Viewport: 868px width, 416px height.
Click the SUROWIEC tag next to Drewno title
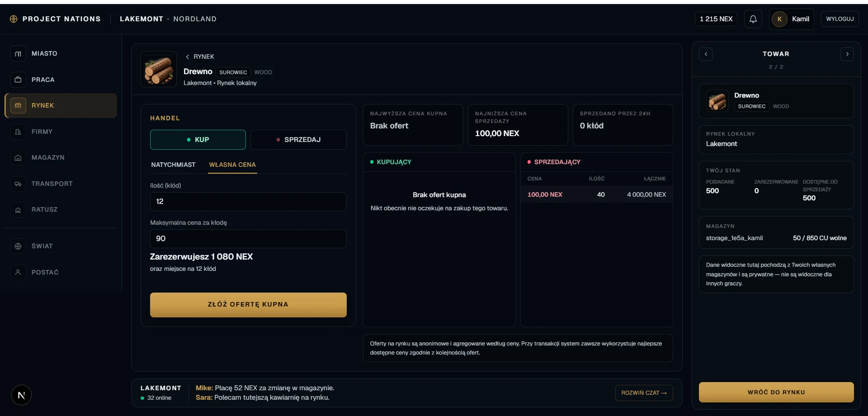pos(233,72)
